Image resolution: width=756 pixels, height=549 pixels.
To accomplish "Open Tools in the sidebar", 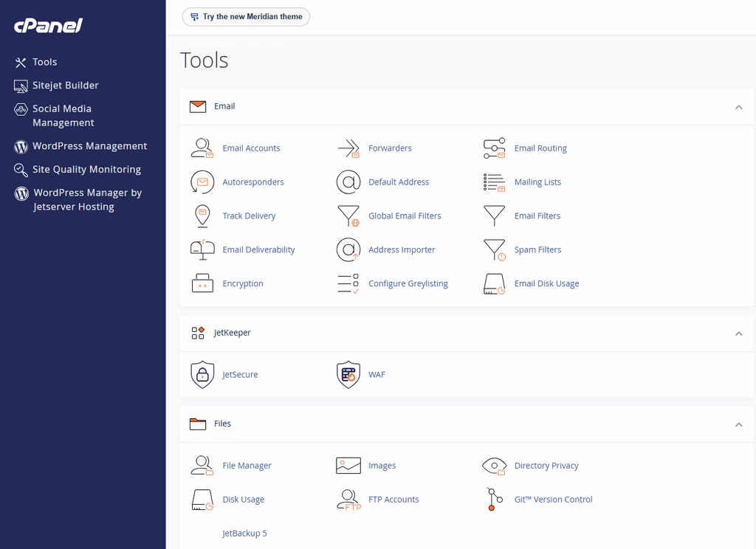I will pos(35,62).
